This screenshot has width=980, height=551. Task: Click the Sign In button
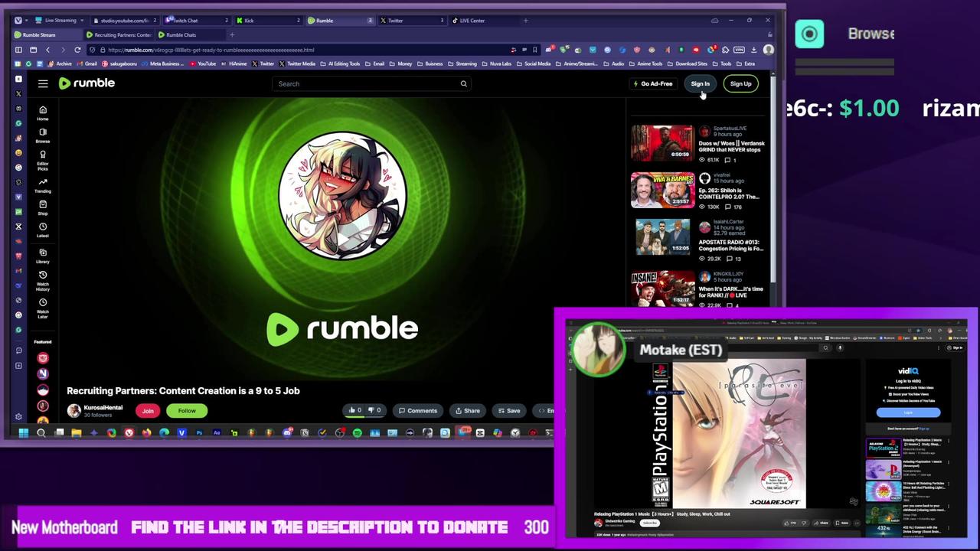click(x=700, y=83)
